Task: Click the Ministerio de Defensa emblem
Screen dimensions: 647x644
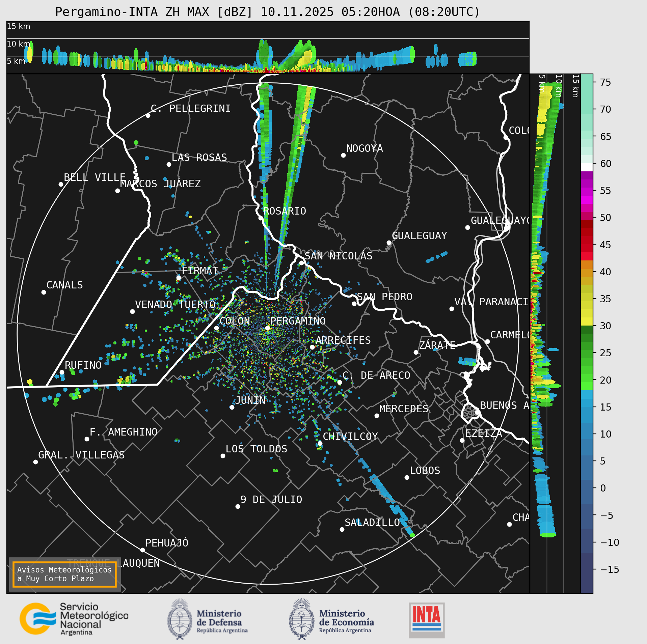Action: pos(180,619)
